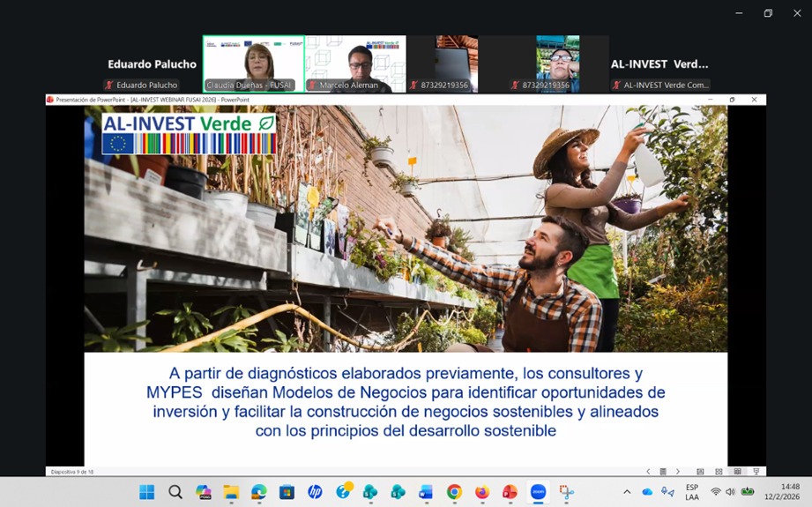Open OneDrive cloud tray icon
Screen dimensions: 812x507
point(647,492)
